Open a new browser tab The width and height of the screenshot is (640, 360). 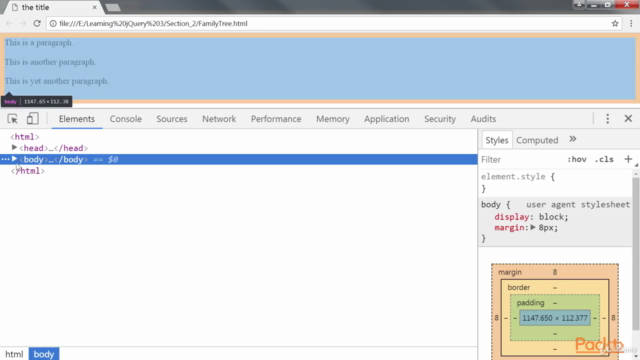pos(113,7)
